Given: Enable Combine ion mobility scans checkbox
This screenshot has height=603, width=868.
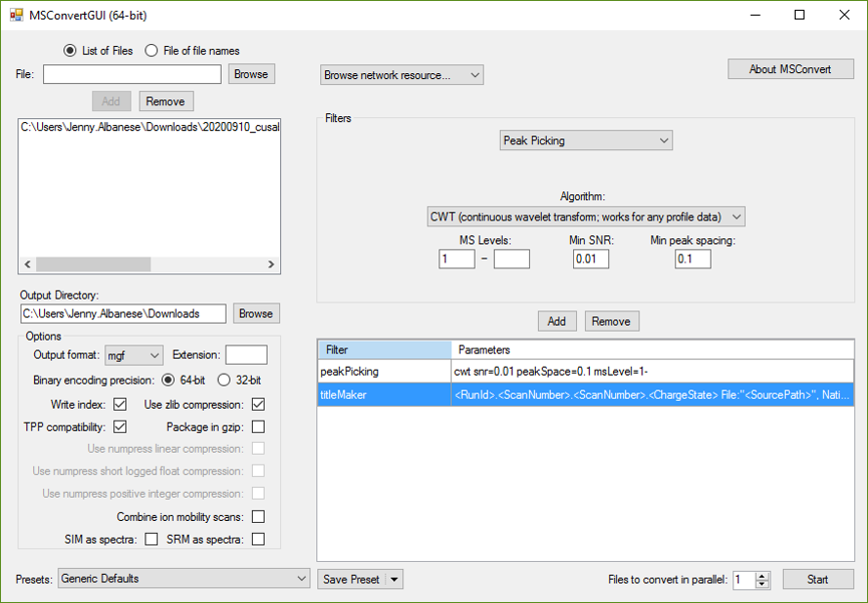Looking at the screenshot, I should click(258, 517).
